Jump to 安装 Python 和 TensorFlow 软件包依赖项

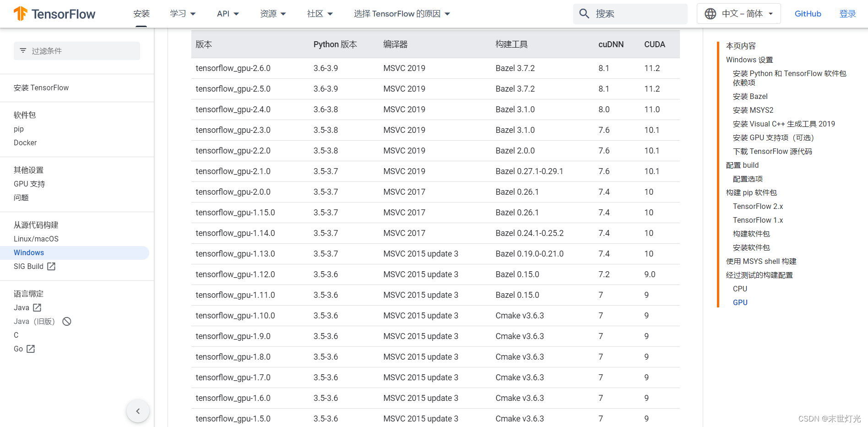tap(789, 78)
